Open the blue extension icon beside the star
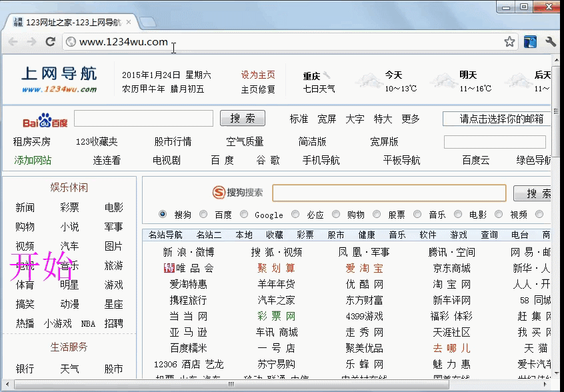 (x=530, y=42)
